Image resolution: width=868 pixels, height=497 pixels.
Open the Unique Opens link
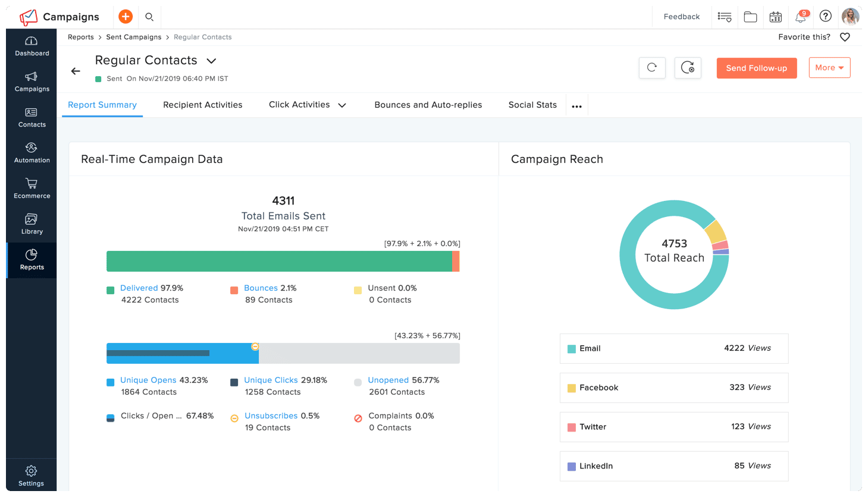(x=148, y=380)
